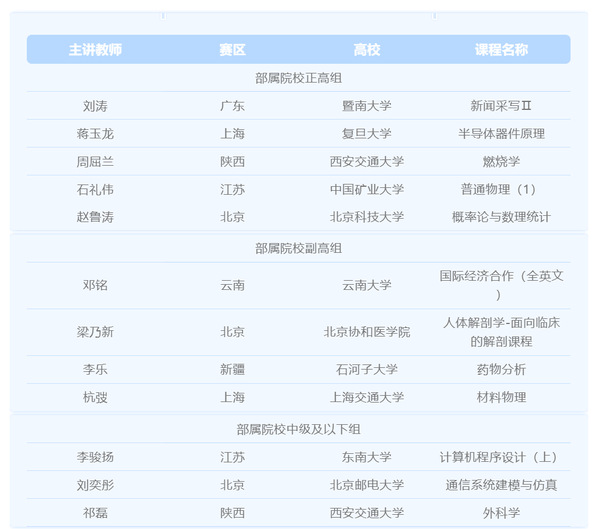Click 西安交通大学 in 周屈兰 row
599x529 pixels.
[x=367, y=162]
